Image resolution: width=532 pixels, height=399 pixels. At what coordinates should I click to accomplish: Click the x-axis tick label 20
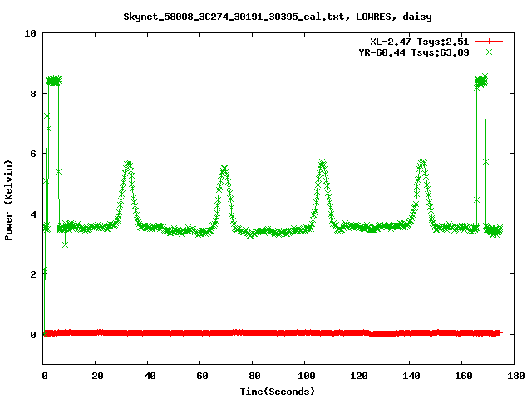click(97, 376)
